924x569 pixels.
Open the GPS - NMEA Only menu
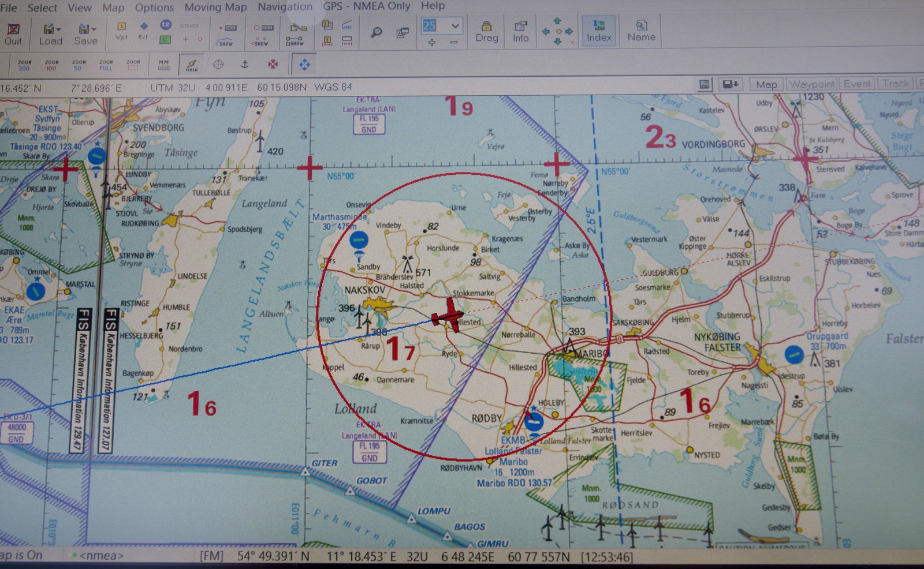(366, 6)
